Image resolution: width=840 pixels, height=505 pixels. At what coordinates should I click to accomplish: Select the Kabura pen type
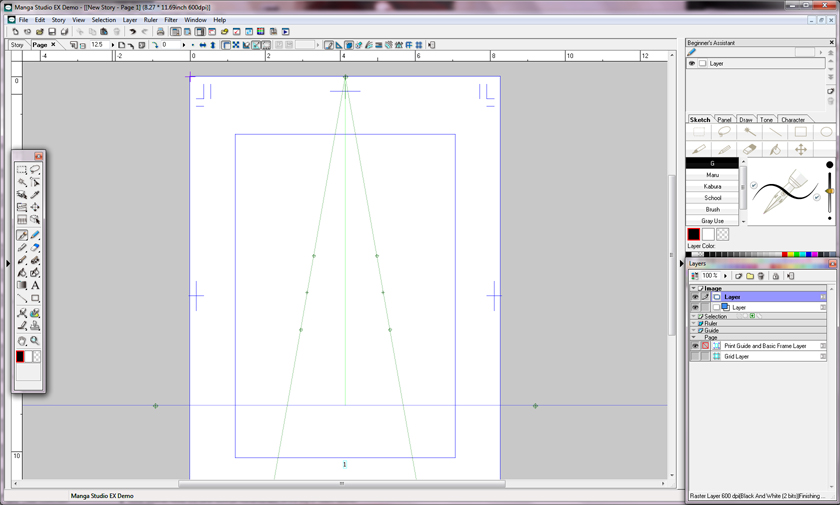tap(712, 186)
